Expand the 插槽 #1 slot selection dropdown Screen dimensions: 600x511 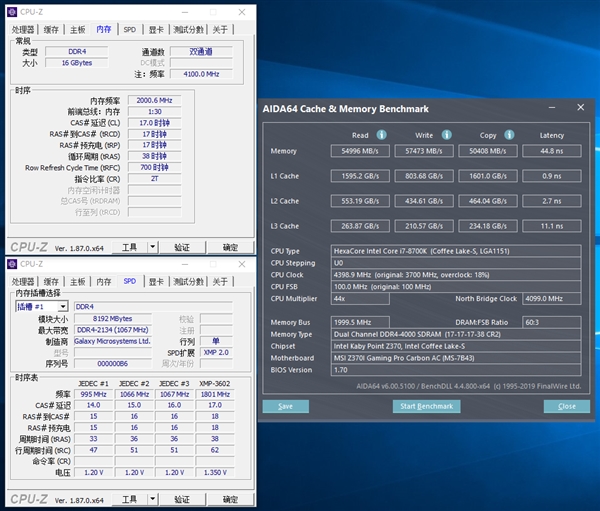coord(63,307)
